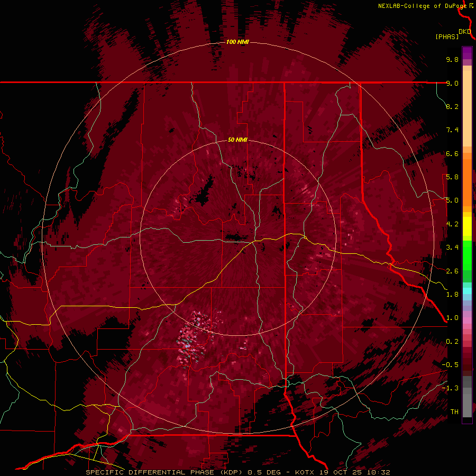Pick the pink segment of the color bar
Screen dimensions: 476x476
[x=467, y=321]
